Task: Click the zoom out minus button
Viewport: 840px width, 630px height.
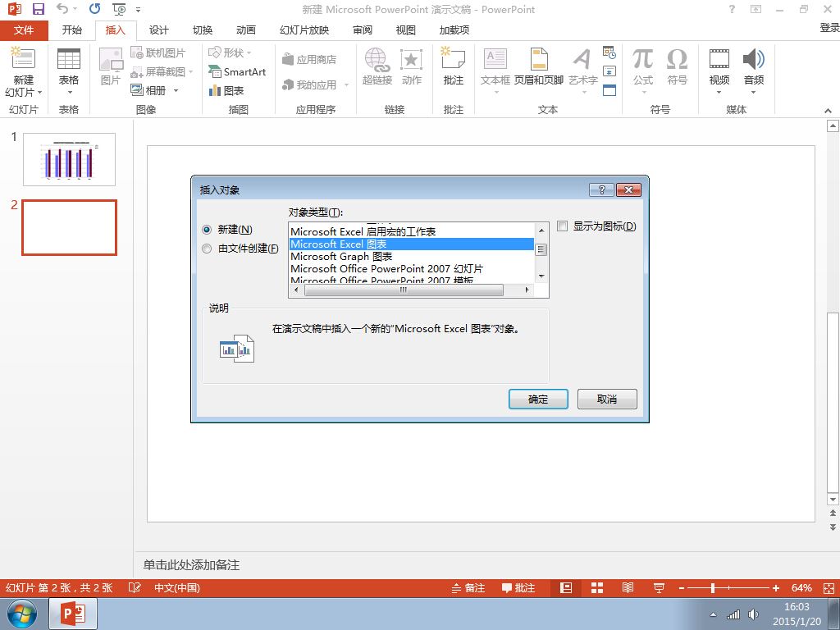Action: [x=682, y=588]
